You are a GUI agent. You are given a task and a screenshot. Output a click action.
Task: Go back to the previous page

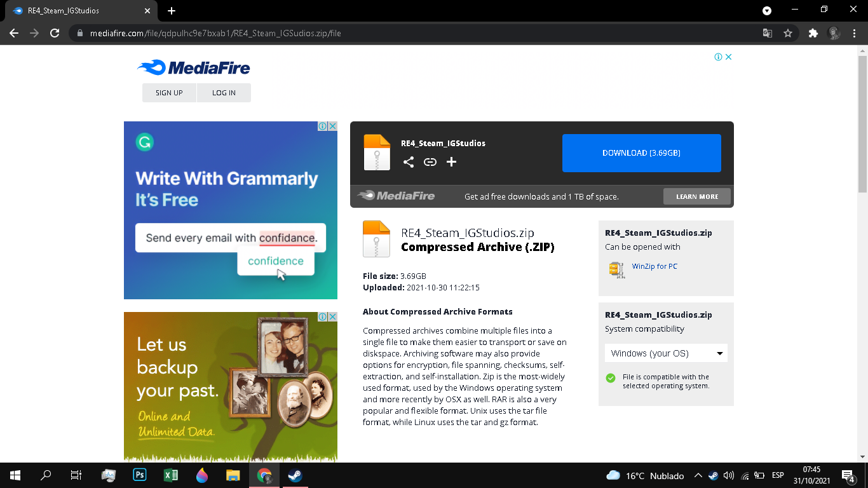tap(14, 33)
